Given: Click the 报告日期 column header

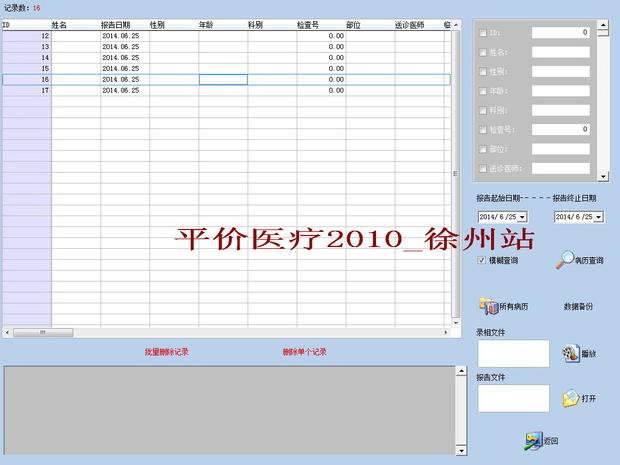Looking at the screenshot, I should click(115, 23).
